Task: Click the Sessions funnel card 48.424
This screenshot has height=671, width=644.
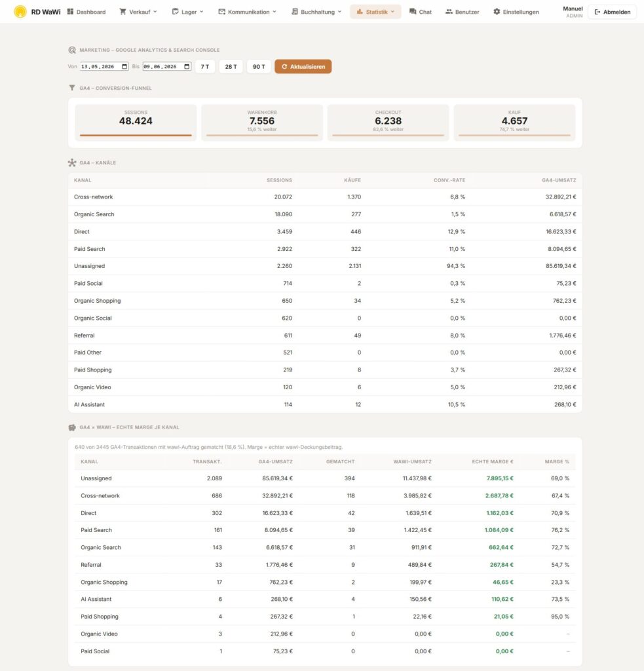Action: pyautogui.click(x=136, y=123)
